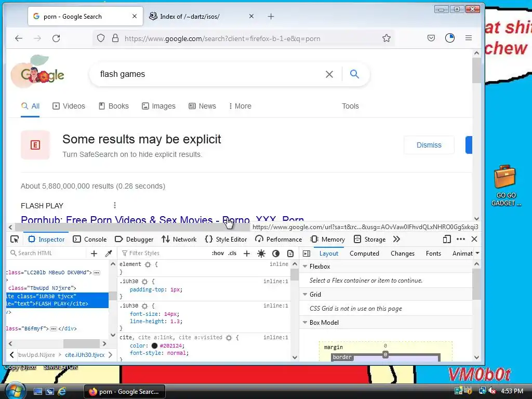The image size is (532, 399).
Task: Open Google search Tools
Action: [x=350, y=106]
